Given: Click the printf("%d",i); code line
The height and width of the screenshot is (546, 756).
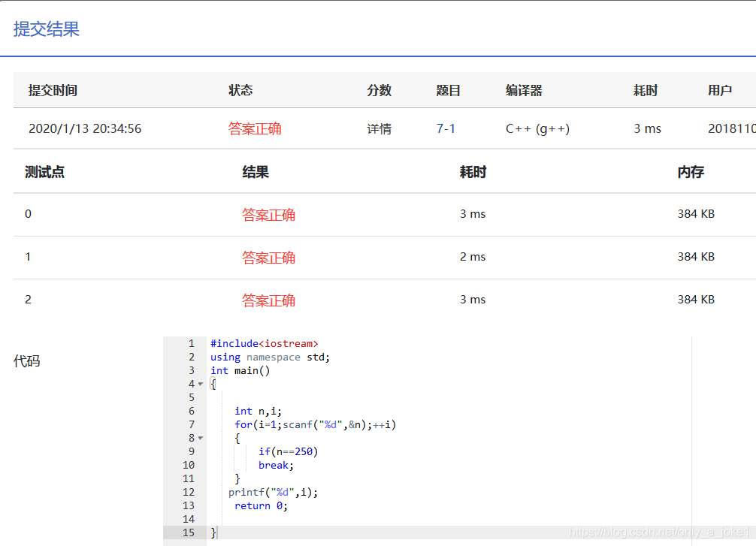Looking at the screenshot, I should tap(274, 492).
